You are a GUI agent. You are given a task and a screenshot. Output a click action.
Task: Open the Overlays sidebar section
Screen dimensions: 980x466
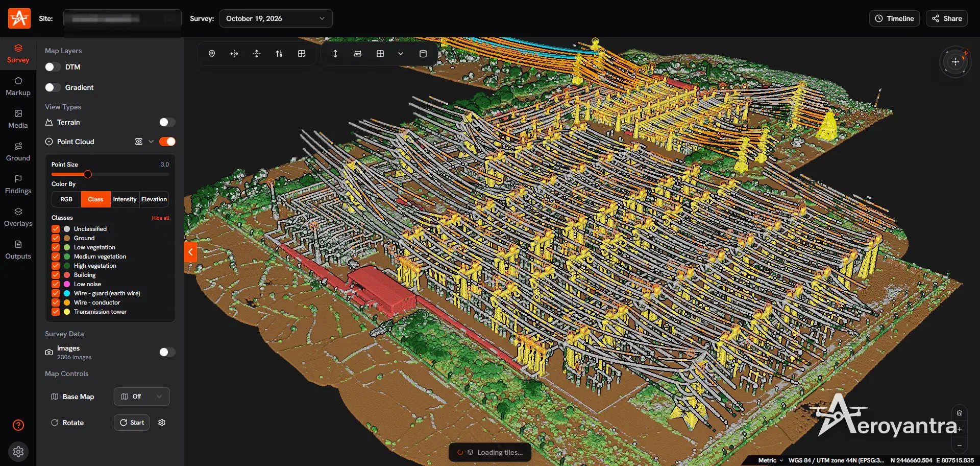tap(18, 217)
